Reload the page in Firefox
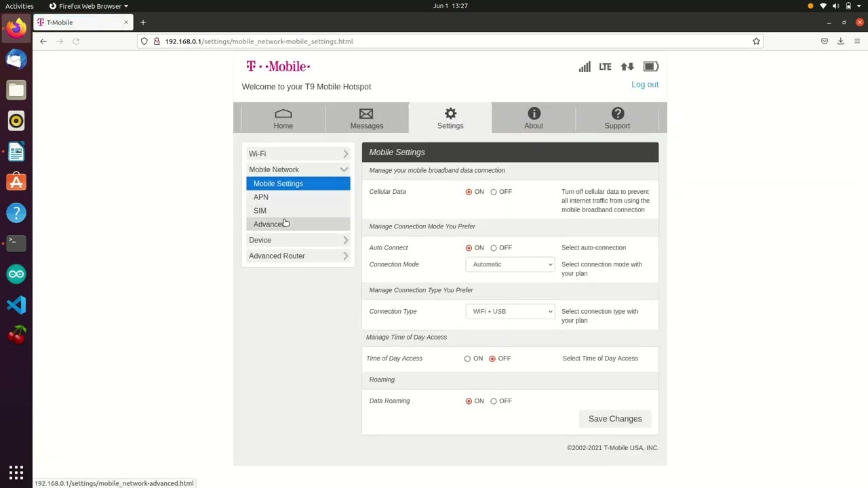868x488 pixels. coord(76,41)
